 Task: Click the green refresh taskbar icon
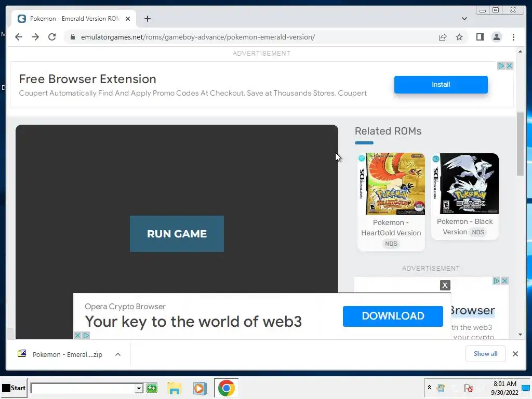152,388
